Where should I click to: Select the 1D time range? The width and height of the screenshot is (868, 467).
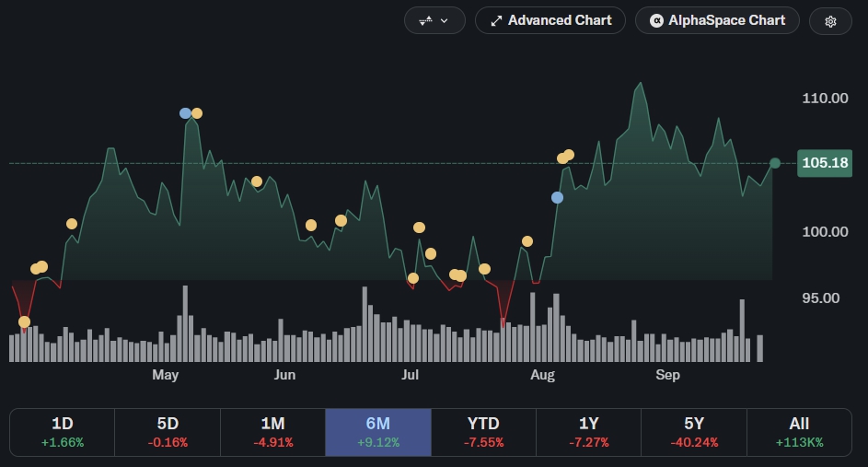pos(62,432)
